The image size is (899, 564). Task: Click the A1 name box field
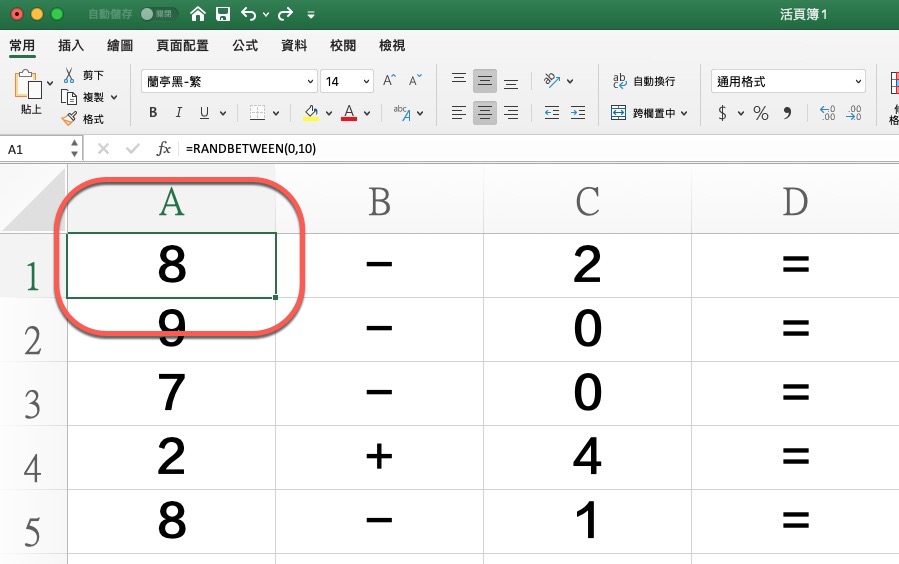[x=35, y=148]
